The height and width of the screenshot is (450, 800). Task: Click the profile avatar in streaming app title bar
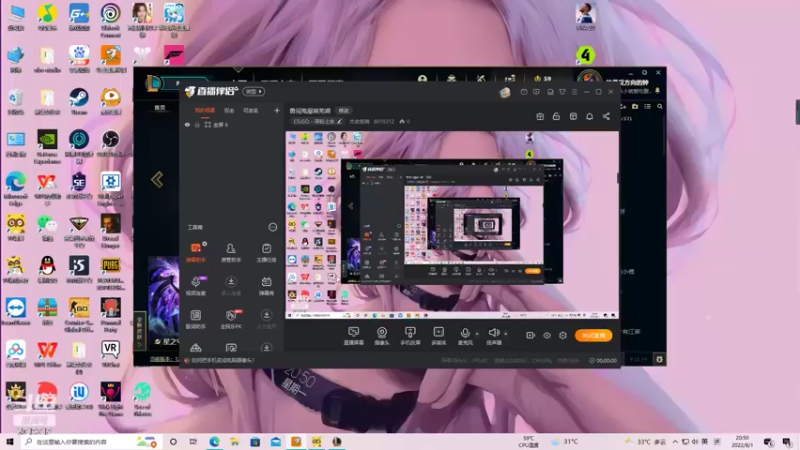505,92
